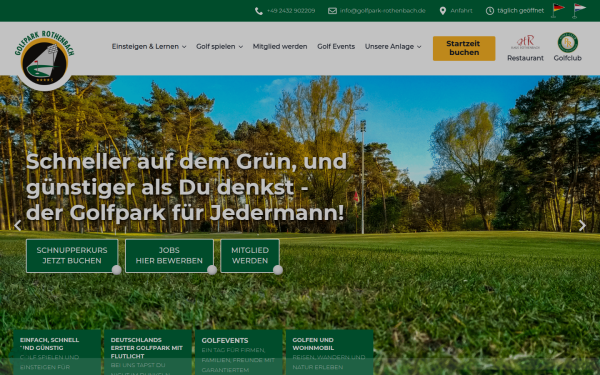Click Jobs hier bewerben button

(169, 256)
